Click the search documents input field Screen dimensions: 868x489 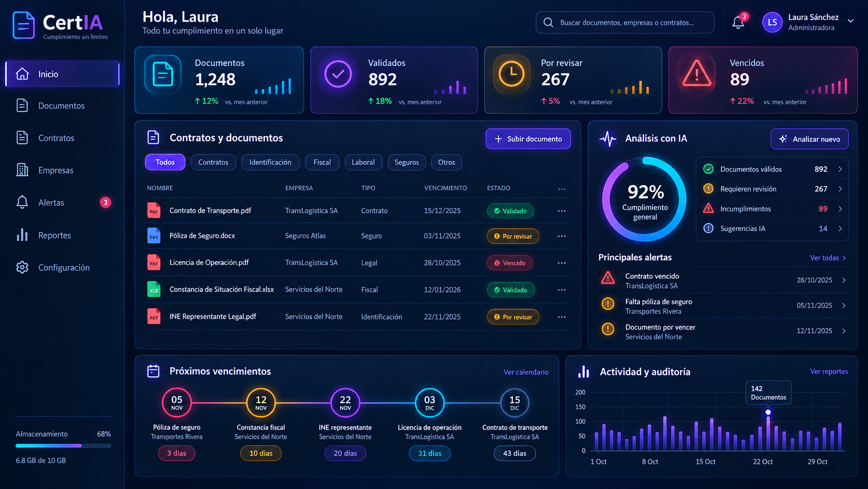[x=625, y=22]
